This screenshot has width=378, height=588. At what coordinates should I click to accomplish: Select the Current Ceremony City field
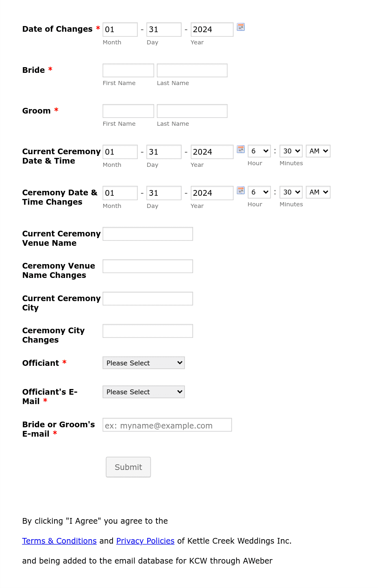[148, 298]
